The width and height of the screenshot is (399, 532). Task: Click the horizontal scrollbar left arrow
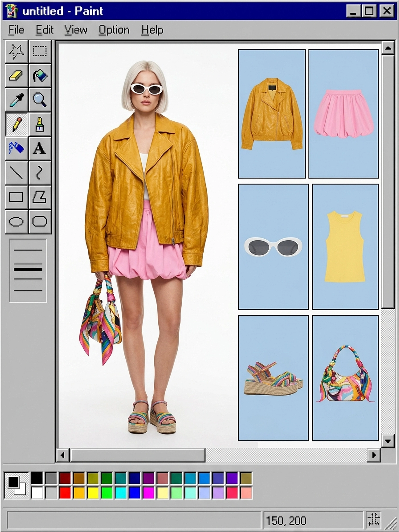[x=63, y=455]
